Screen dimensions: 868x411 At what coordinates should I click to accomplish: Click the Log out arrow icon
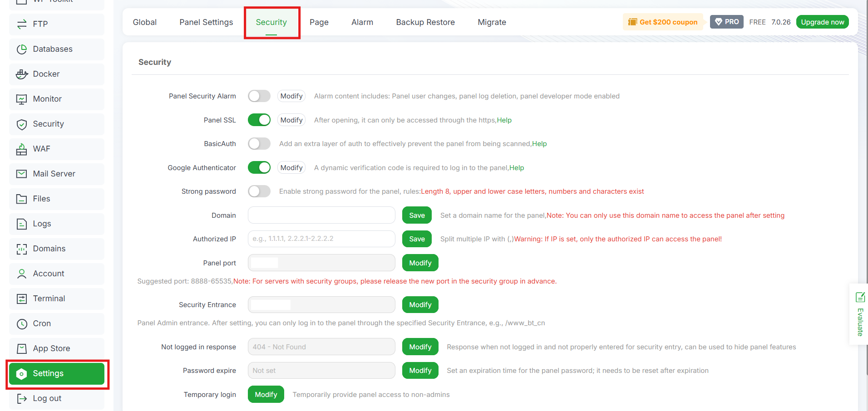coord(22,398)
